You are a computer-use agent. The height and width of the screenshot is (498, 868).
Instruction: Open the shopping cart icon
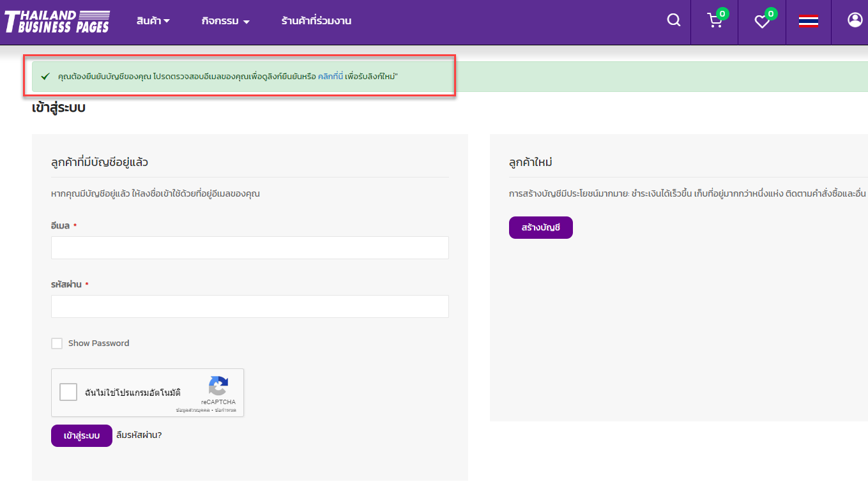click(x=715, y=21)
